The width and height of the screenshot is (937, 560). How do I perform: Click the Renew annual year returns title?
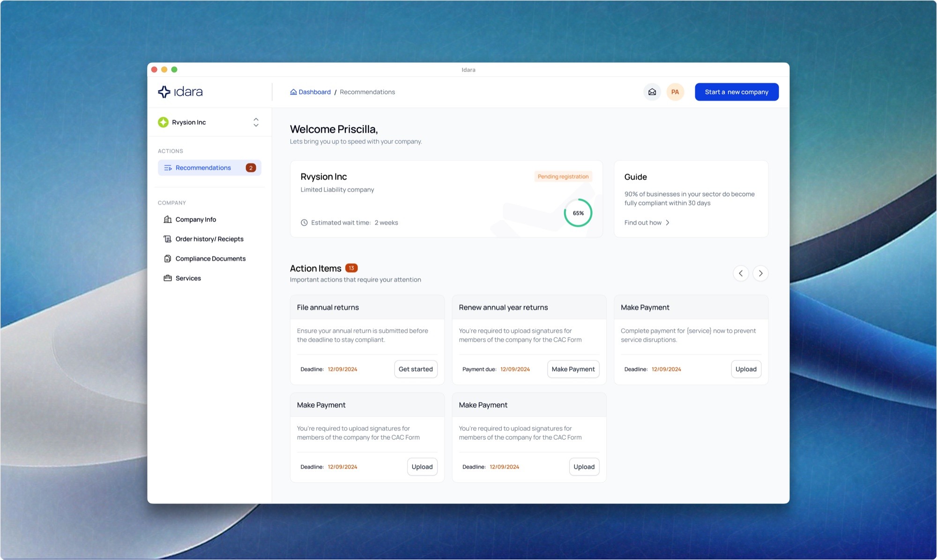(x=503, y=307)
